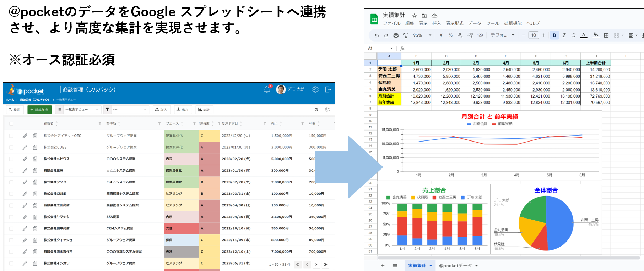Open the ファイル menu in Sheets
644x271 pixels.
[391, 23]
